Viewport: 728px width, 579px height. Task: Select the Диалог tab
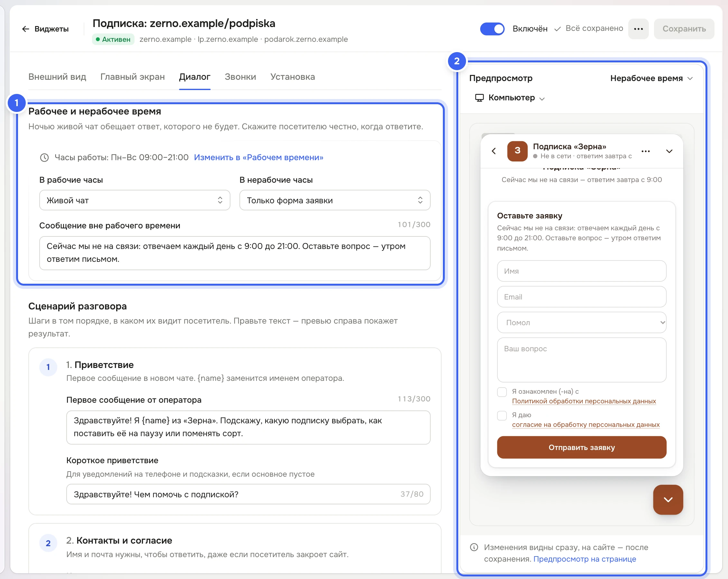pyautogui.click(x=194, y=77)
